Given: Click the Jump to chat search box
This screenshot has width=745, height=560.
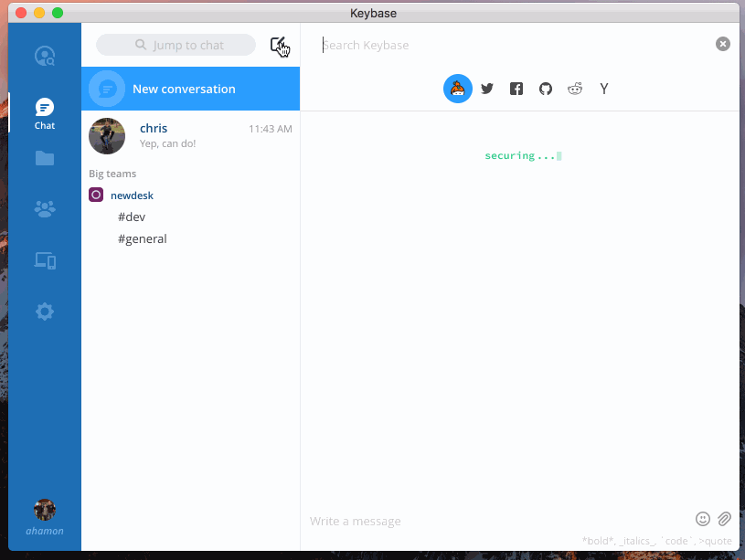Looking at the screenshot, I should click(x=176, y=45).
